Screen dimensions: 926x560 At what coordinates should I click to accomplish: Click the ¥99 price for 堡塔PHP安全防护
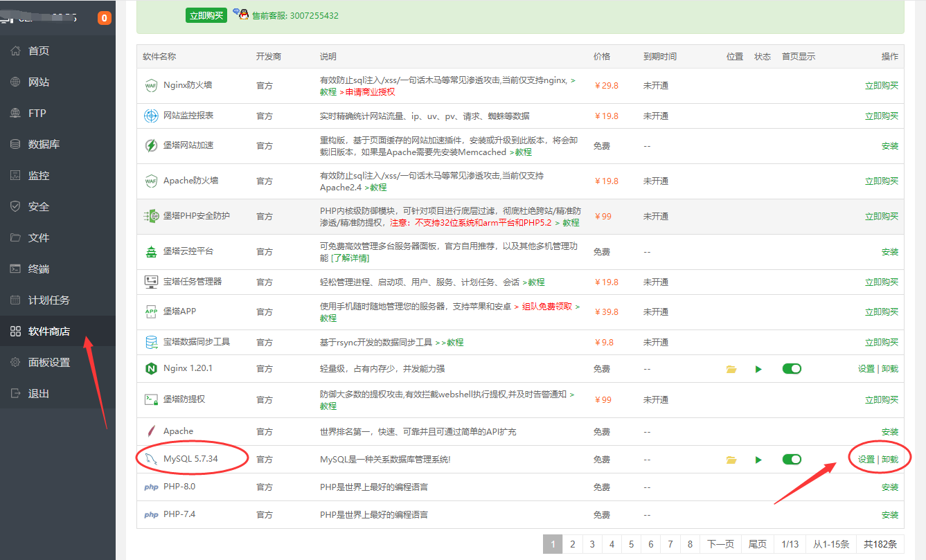[x=603, y=217]
